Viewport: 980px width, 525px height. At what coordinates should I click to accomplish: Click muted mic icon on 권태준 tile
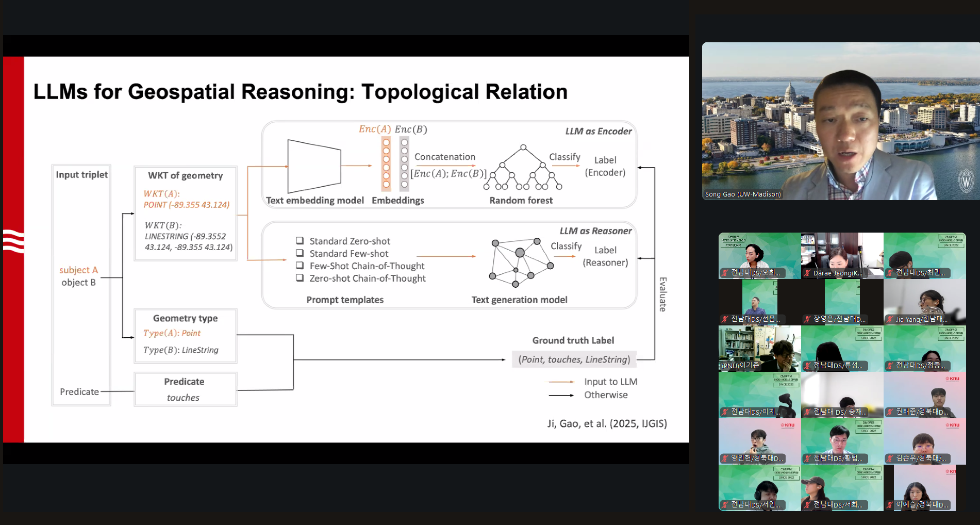[890, 412]
